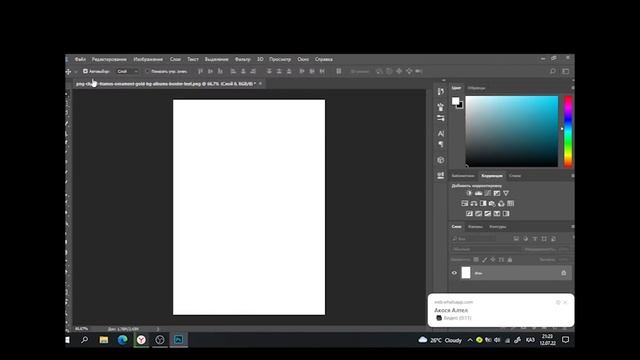Open the layer opacity dropdown
The width and height of the screenshot is (640, 360).
pyautogui.click(x=563, y=249)
